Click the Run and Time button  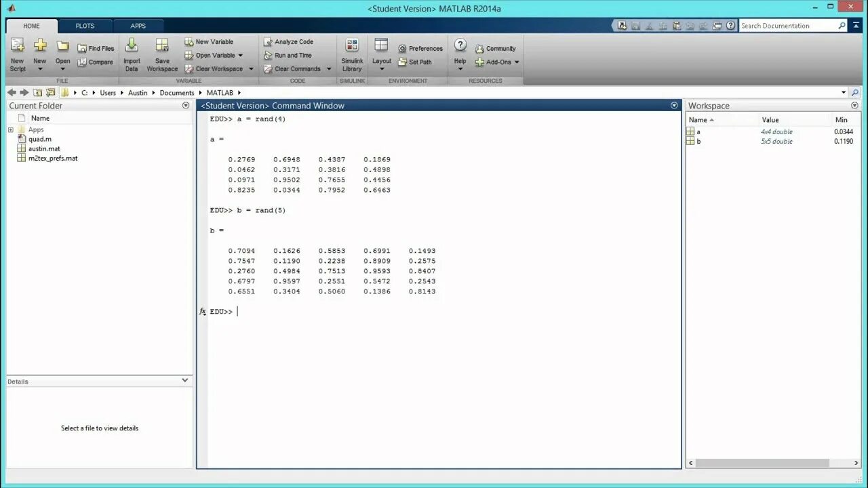[288, 56]
